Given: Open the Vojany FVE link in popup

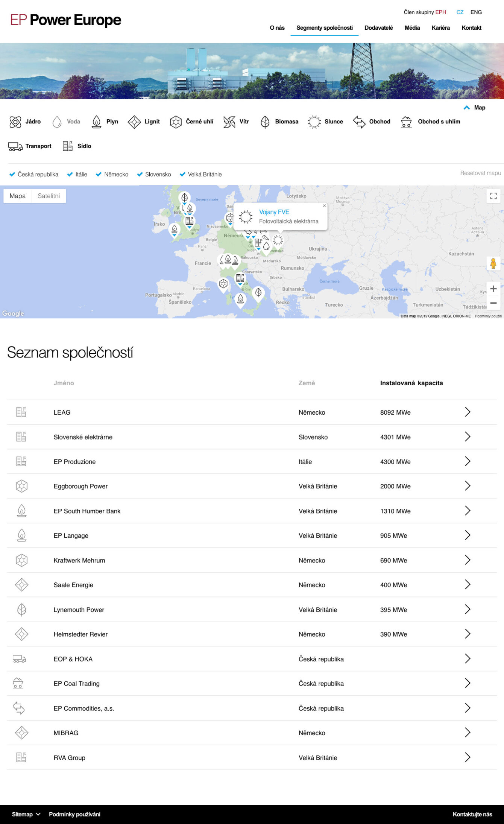Looking at the screenshot, I should (274, 212).
